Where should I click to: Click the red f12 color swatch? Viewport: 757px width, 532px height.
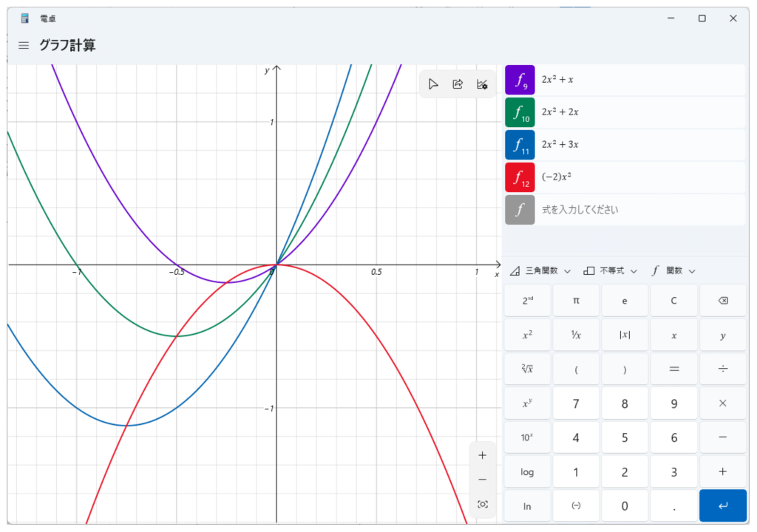pyautogui.click(x=520, y=177)
